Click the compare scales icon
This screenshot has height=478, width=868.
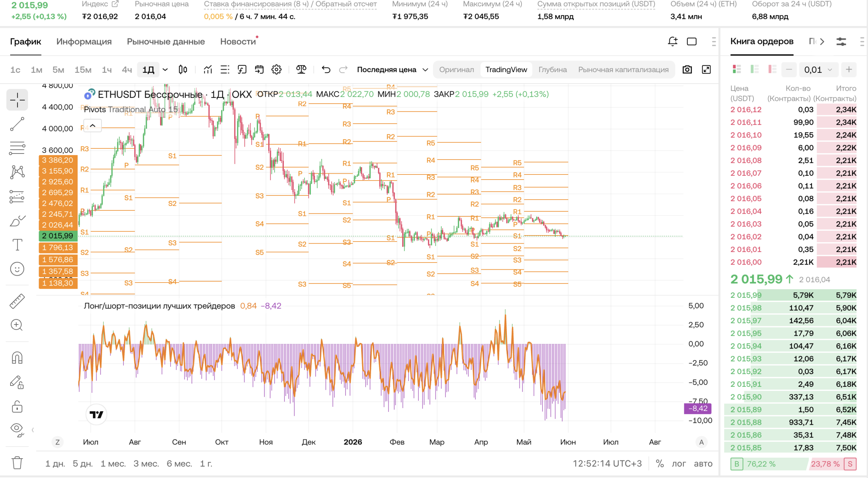click(x=301, y=69)
